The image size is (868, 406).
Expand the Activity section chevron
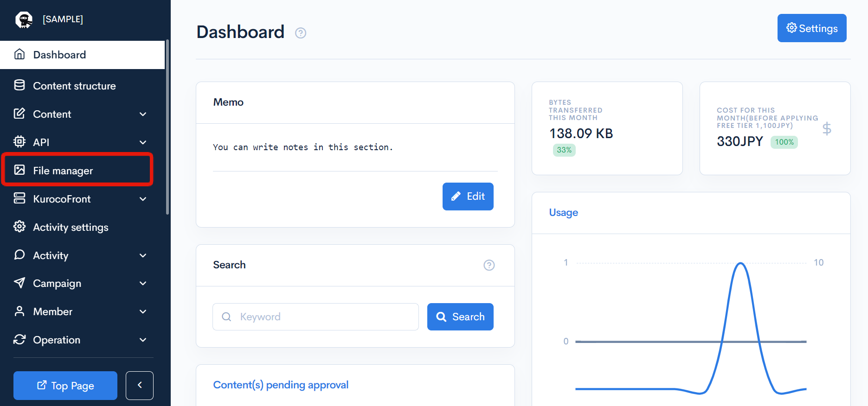[x=143, y=255]
